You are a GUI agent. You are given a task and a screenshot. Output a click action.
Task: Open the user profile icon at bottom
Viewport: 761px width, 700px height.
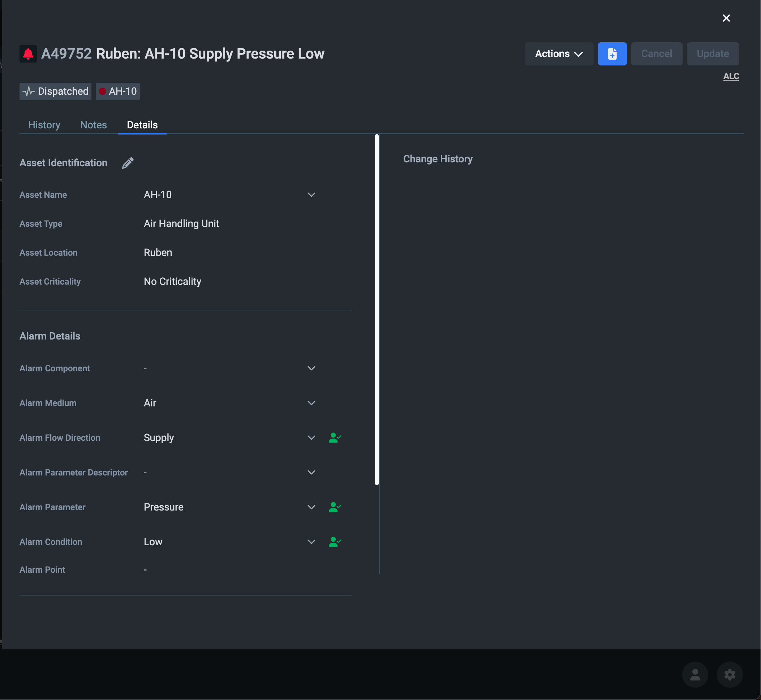[695, 675]
